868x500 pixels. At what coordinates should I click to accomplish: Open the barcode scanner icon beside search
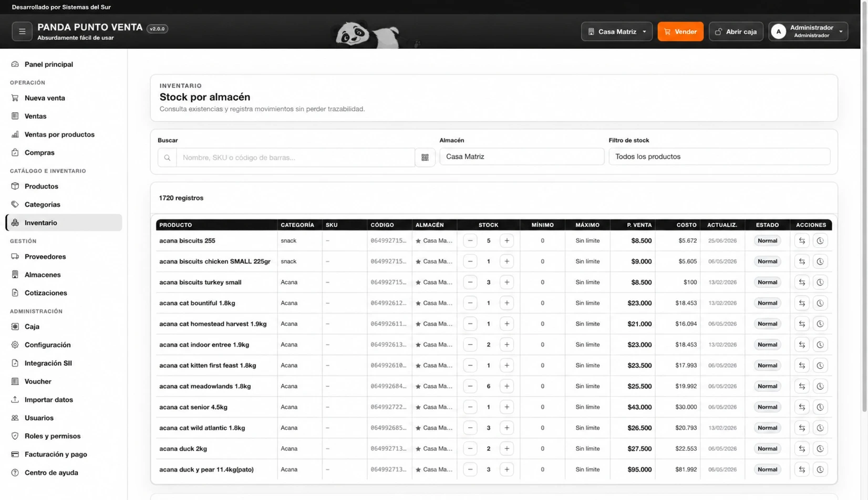coord(425,158)
